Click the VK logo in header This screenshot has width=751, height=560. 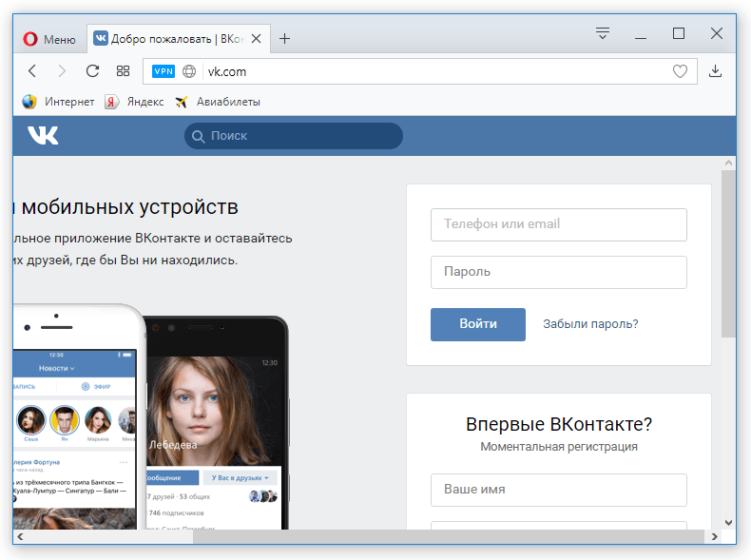43,136
